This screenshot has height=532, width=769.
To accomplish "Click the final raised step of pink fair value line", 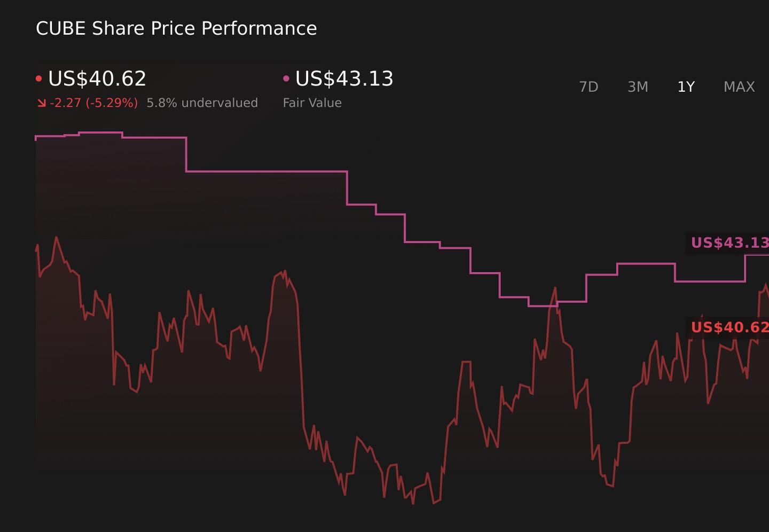I will pos(757,255).
